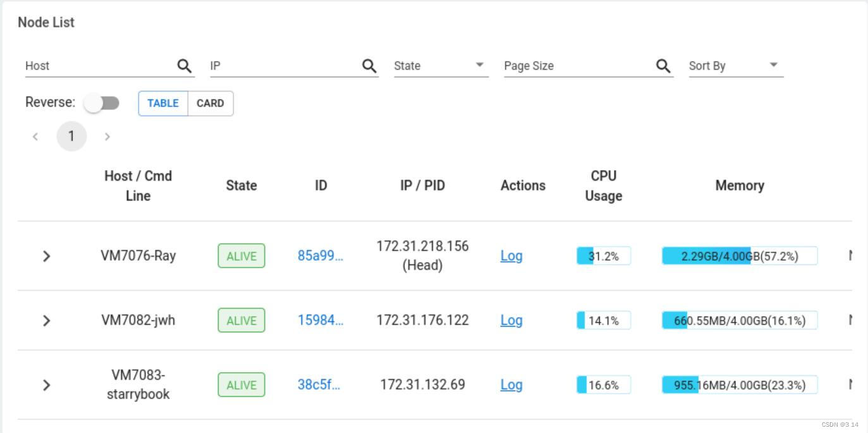
Task: Click the previous page arrow
Action: click(35, 136)
